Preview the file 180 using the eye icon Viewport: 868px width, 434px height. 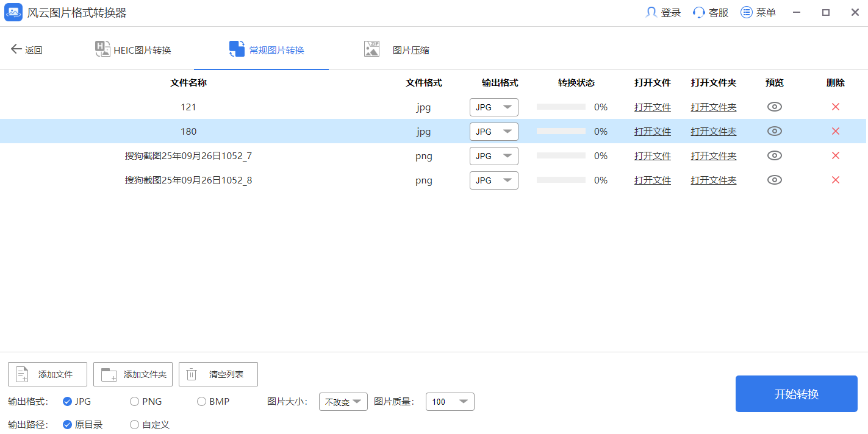[x=774, y=131]
